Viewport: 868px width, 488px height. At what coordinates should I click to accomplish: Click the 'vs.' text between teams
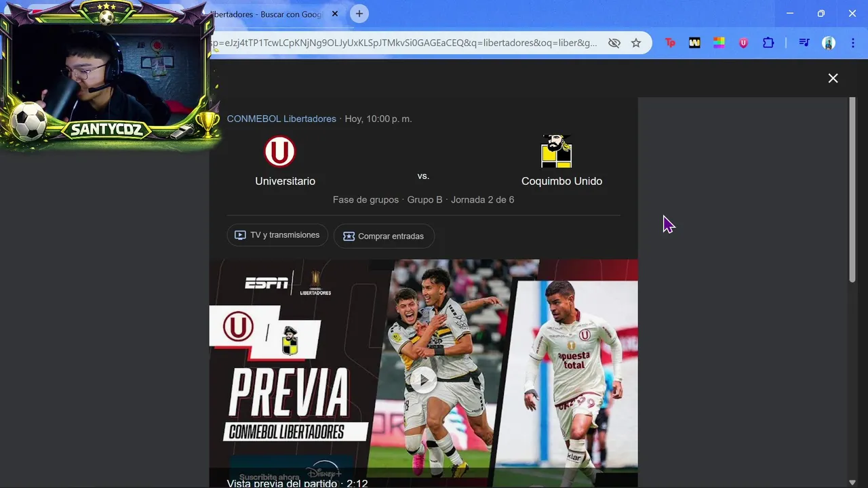(x=423, y=176)
